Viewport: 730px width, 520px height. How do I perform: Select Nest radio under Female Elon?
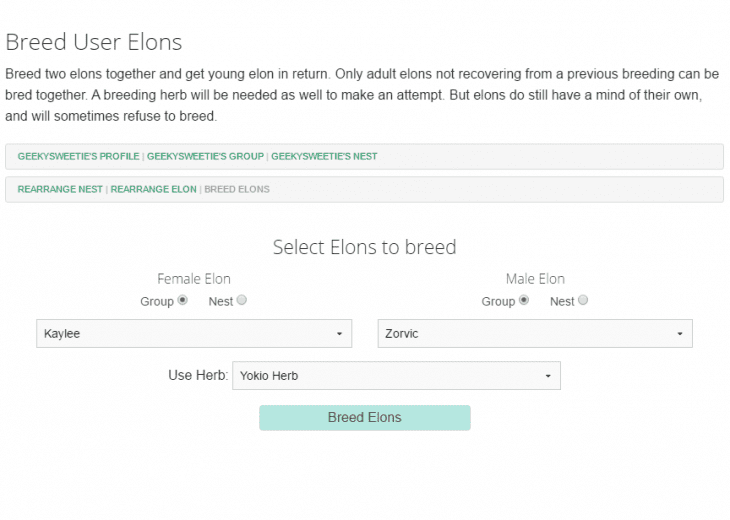pyautogui.click(x=241, y=300)
